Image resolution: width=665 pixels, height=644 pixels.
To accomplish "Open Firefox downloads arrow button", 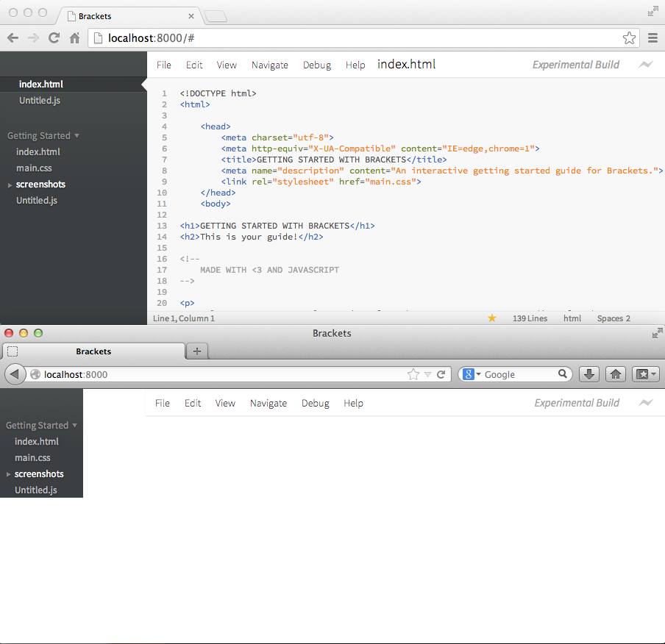I will tap(589, 374).
